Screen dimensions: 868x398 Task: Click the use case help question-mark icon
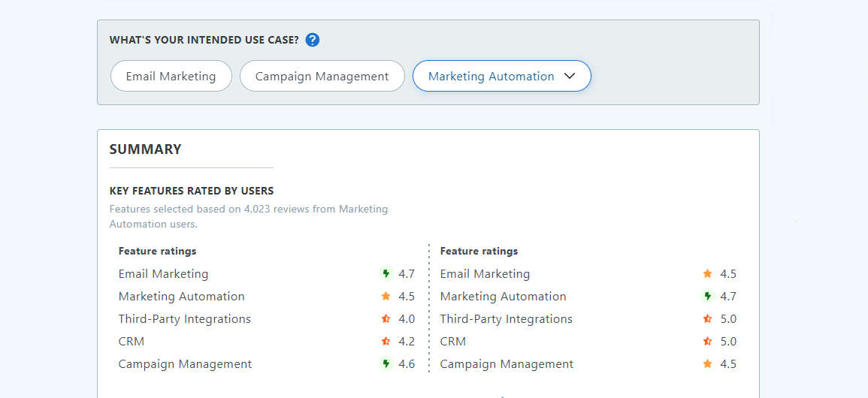[x=313, y=40]
